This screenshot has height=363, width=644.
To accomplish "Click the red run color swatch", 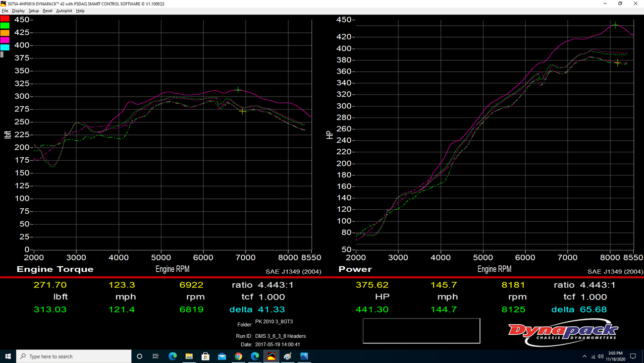I will (x=4, y=18).
